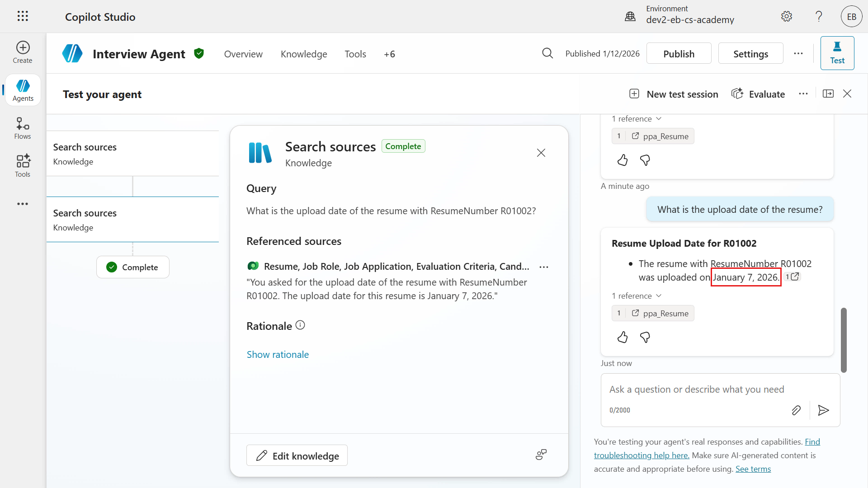Toggle the Test pane button
Viewport: 868px width, 488px height.
(837, 53)
